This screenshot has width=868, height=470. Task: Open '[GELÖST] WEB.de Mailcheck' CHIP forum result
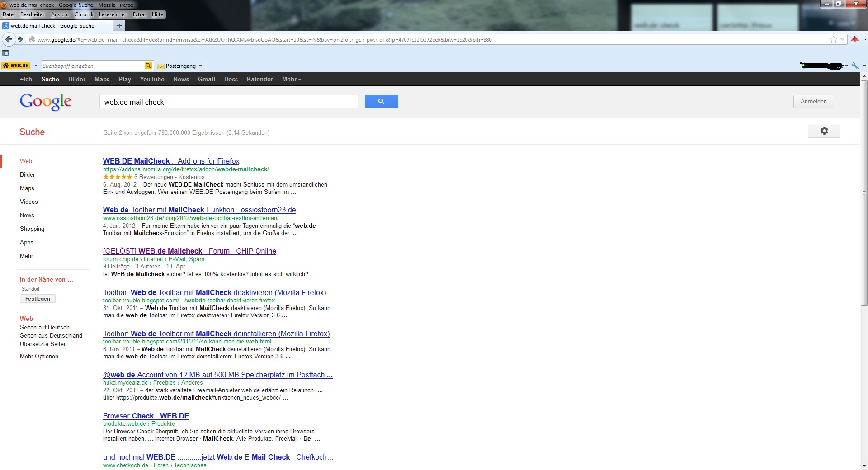tap(189, 251)
